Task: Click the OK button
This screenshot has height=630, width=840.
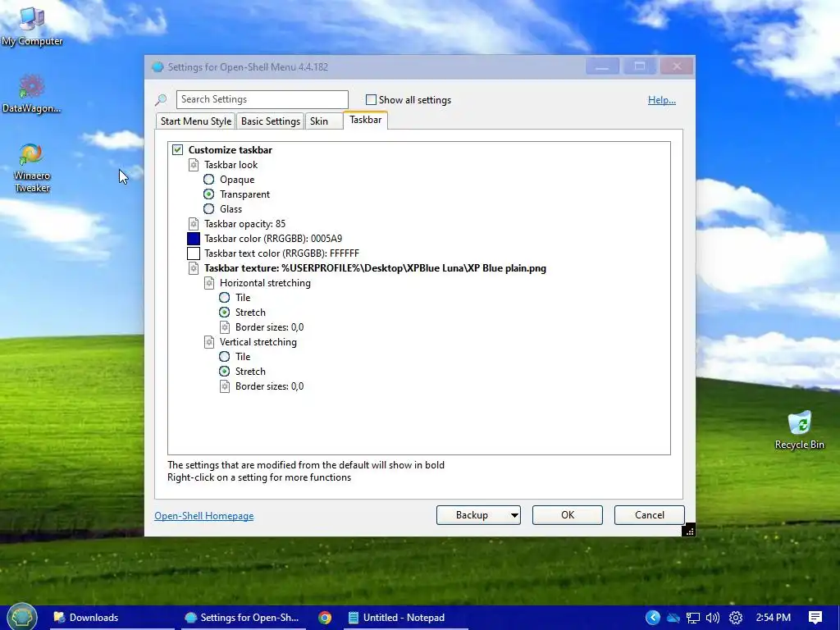Action: click(x=568, y=515)
